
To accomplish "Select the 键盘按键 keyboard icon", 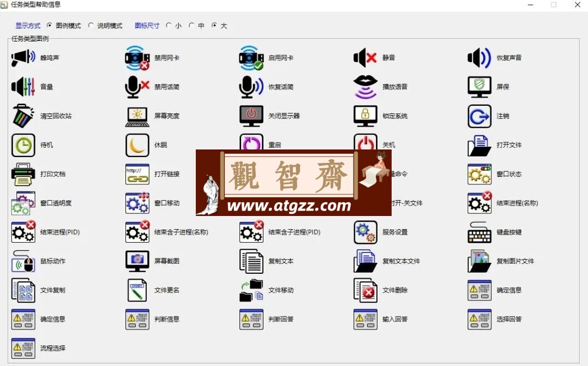I will [479, 232].
